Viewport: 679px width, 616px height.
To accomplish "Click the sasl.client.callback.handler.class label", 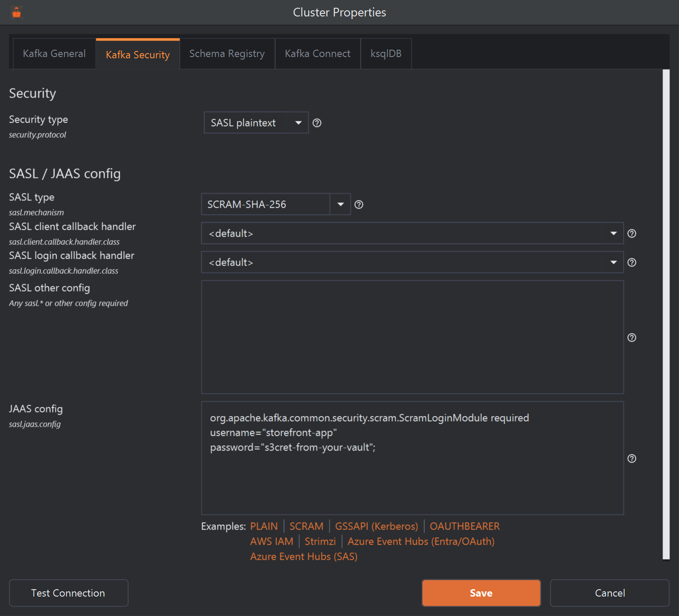I will (64, 242).
